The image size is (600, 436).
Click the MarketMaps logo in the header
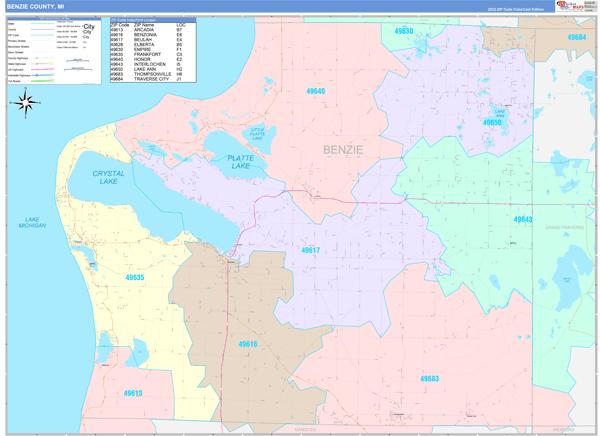pyautogui.click(x=571, y=6)
